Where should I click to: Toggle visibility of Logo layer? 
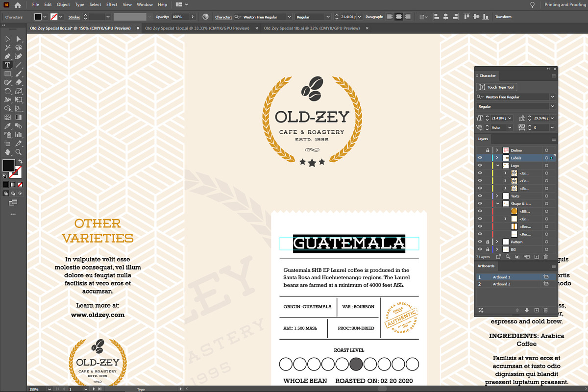click(480, 166)
